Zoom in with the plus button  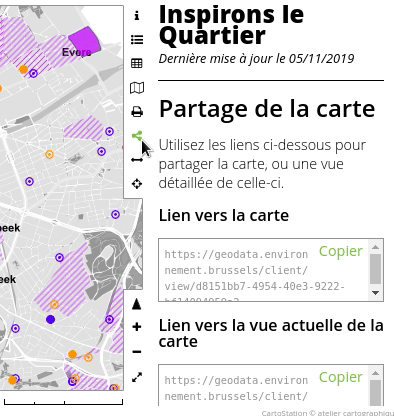[137, 327]
